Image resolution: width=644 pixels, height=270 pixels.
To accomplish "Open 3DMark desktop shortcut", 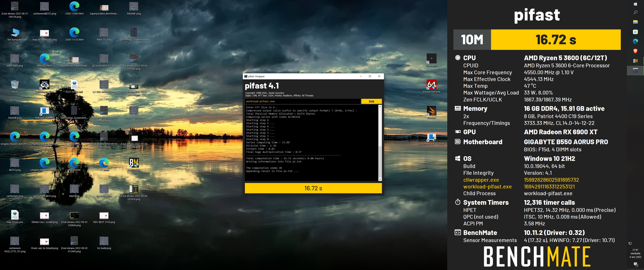I will [432, 112].
